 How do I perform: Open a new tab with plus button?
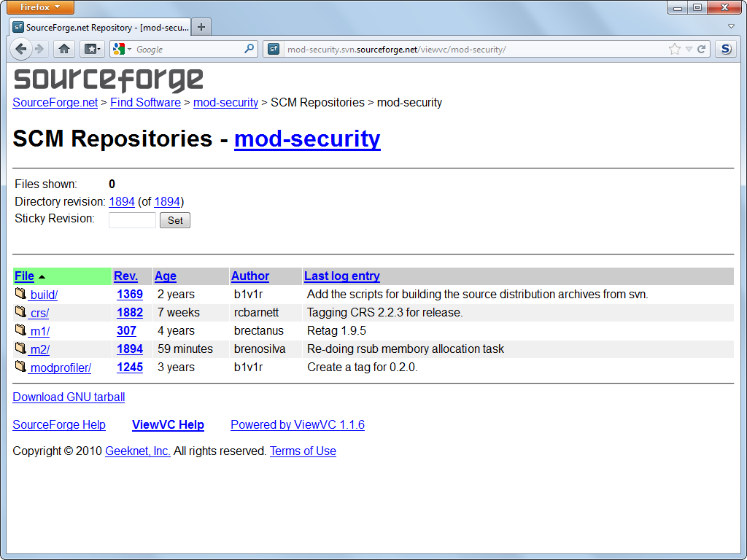201,27
